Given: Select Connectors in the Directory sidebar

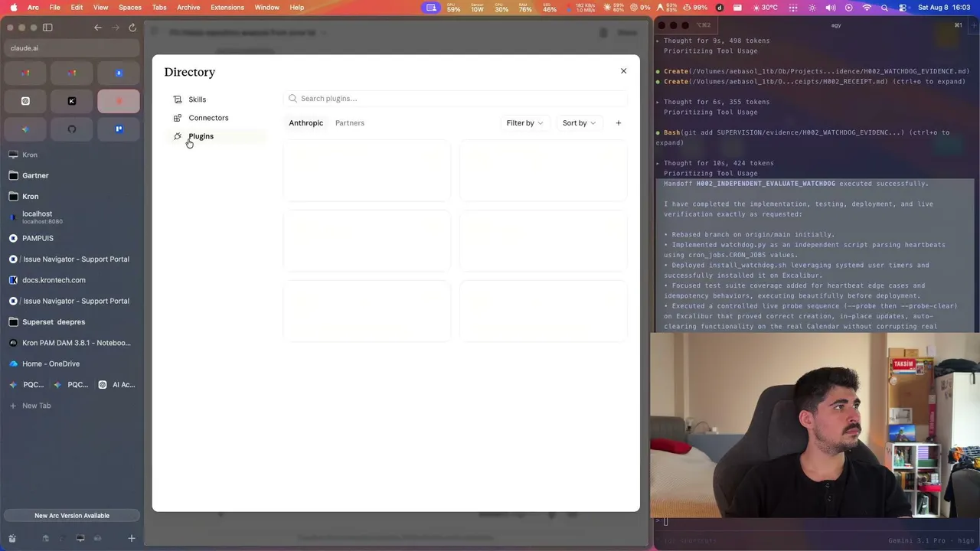Looking at the screenshot, I should tap(216, 118).
